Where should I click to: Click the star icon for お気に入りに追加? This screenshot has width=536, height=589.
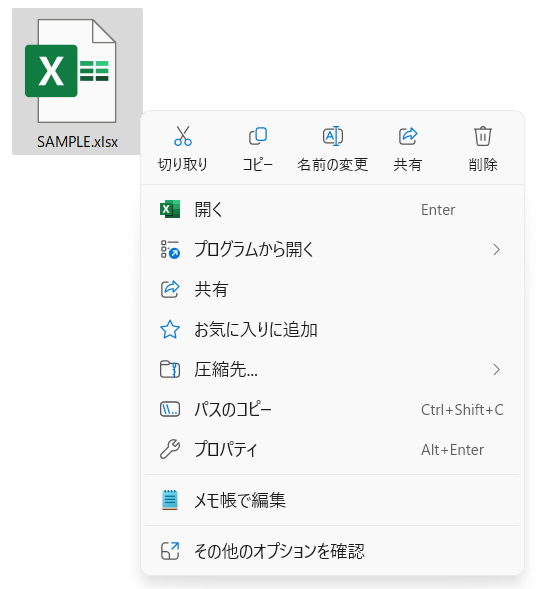(x=170, y=329)
